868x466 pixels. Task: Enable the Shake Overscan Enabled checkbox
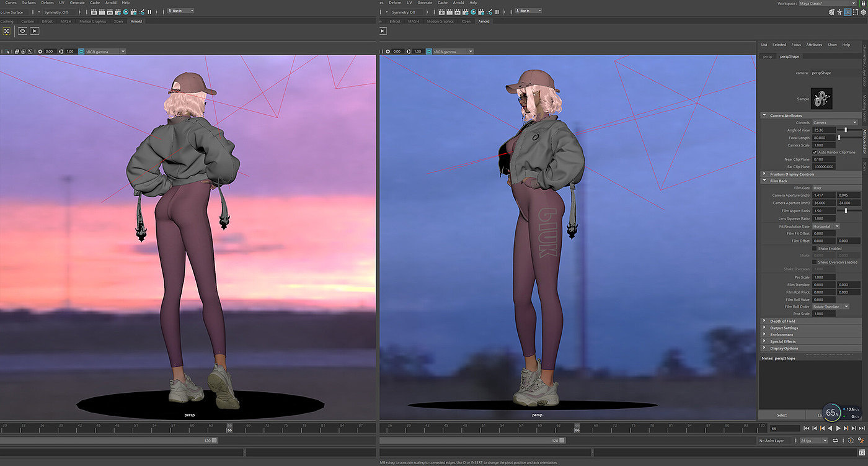tap(815, 262)
